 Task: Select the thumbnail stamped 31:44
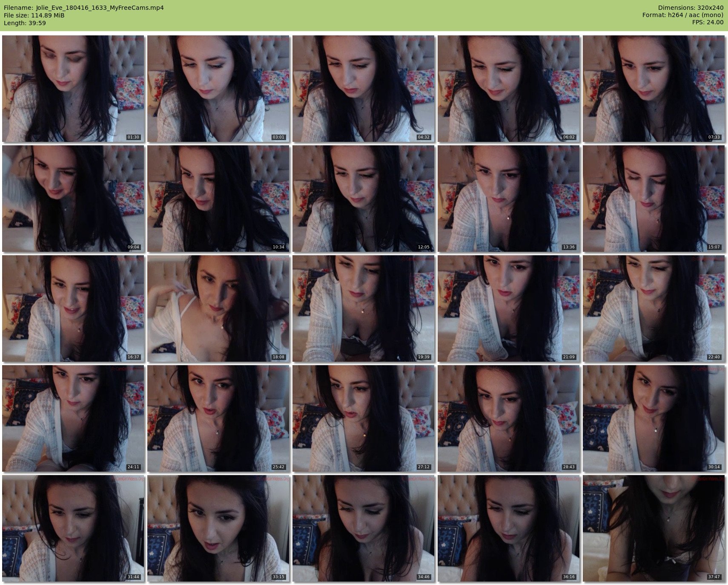[x=73, y=528]
